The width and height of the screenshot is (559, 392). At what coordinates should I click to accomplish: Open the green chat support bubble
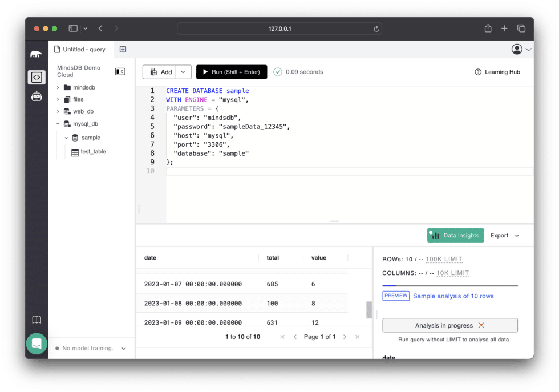click(x=37, y=344)
